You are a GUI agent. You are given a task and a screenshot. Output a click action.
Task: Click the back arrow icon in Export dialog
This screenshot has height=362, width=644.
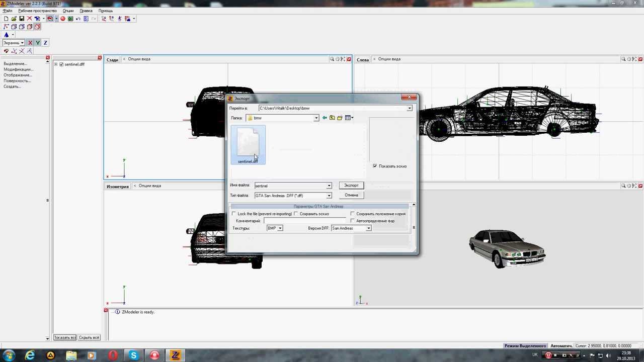(x=325, y=118)
